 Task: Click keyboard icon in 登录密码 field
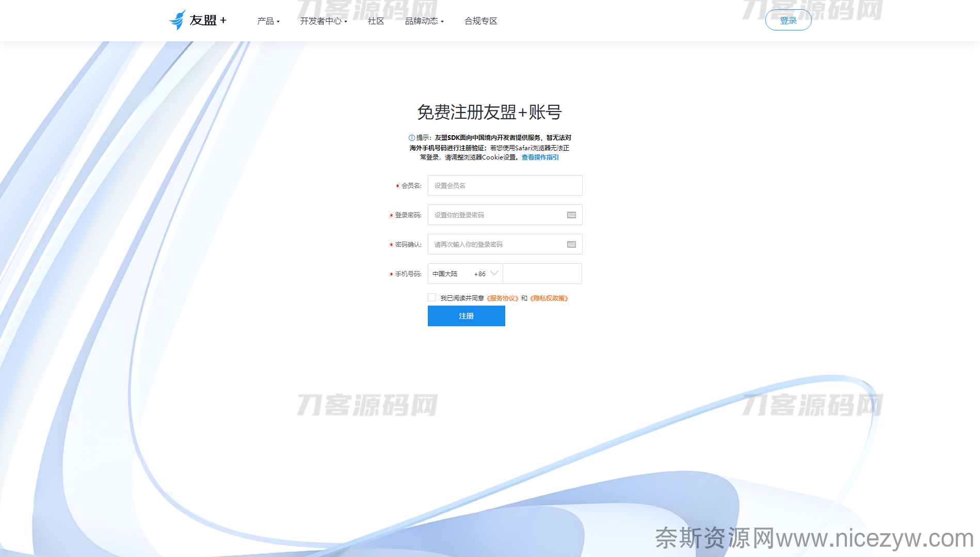coord(571,215)
